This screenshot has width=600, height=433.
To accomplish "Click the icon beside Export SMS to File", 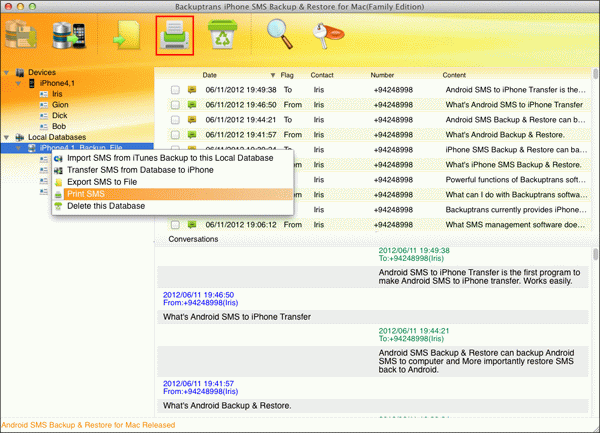I will (58, 182).
